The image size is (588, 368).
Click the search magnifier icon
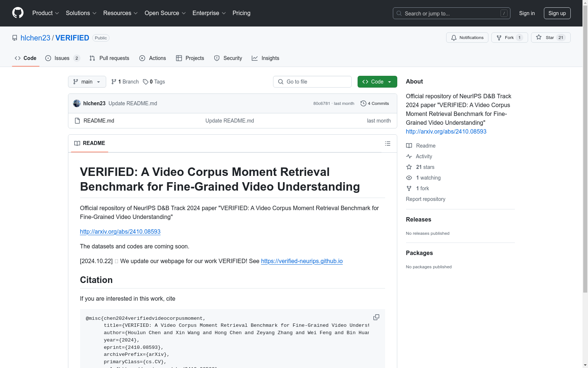[x=399, y=13]
